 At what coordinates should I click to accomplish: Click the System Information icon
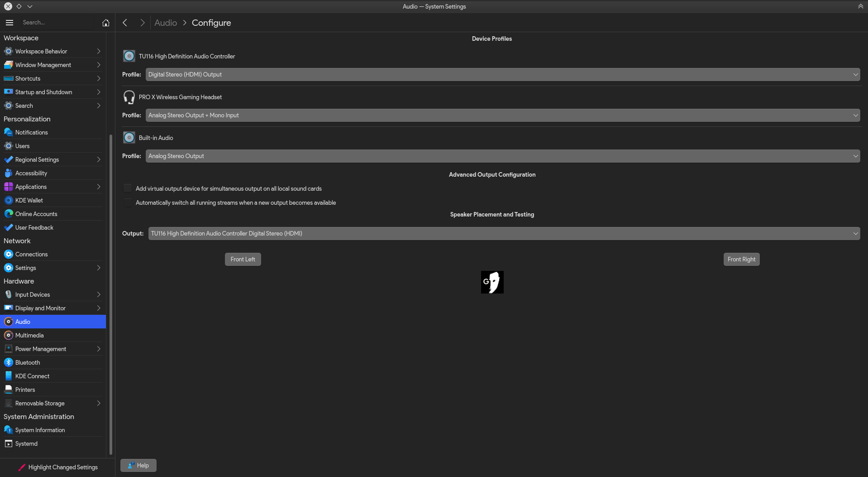point(8,430)
